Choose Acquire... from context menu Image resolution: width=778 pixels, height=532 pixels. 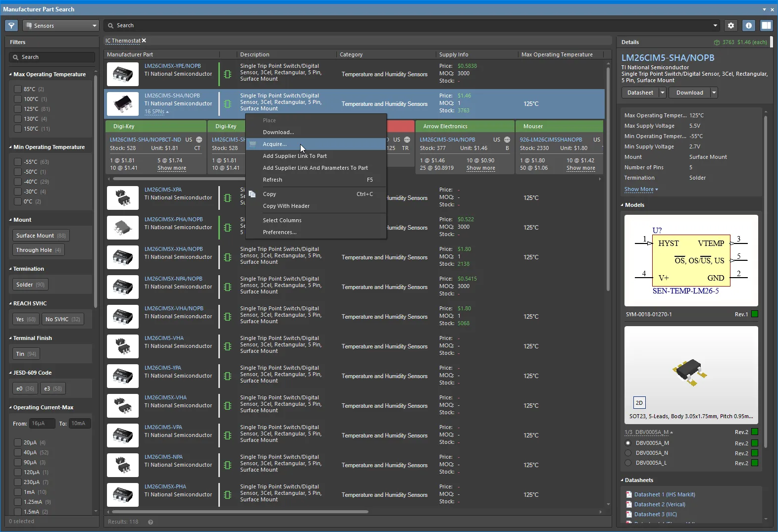click(316, 144)
